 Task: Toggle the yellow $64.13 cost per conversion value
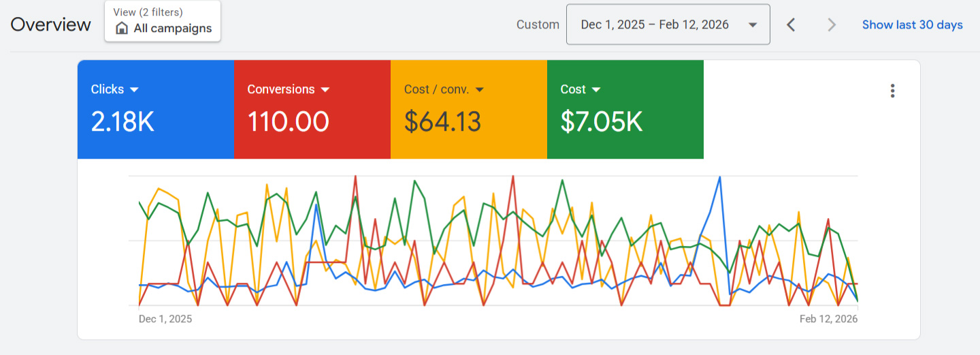click(x=442, y=122)
